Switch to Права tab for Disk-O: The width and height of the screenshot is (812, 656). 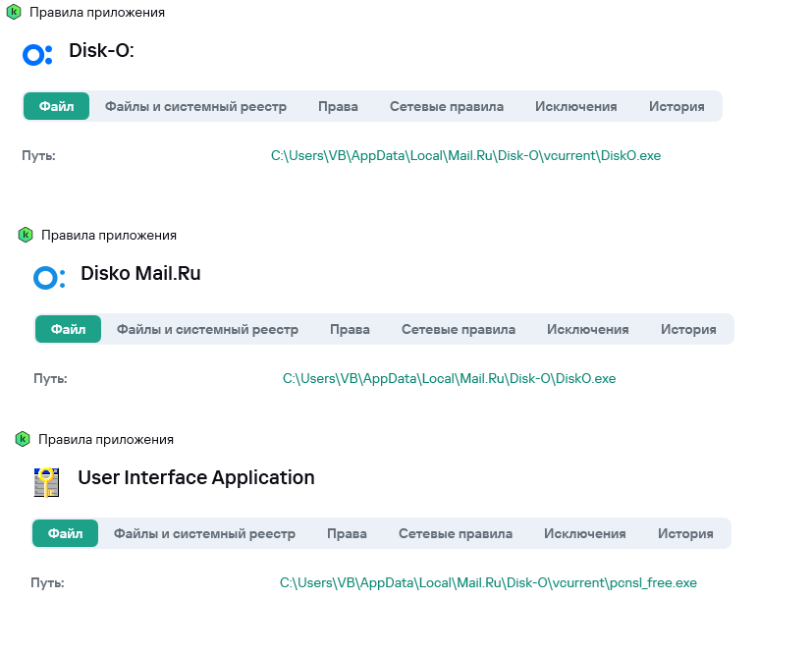338,107
